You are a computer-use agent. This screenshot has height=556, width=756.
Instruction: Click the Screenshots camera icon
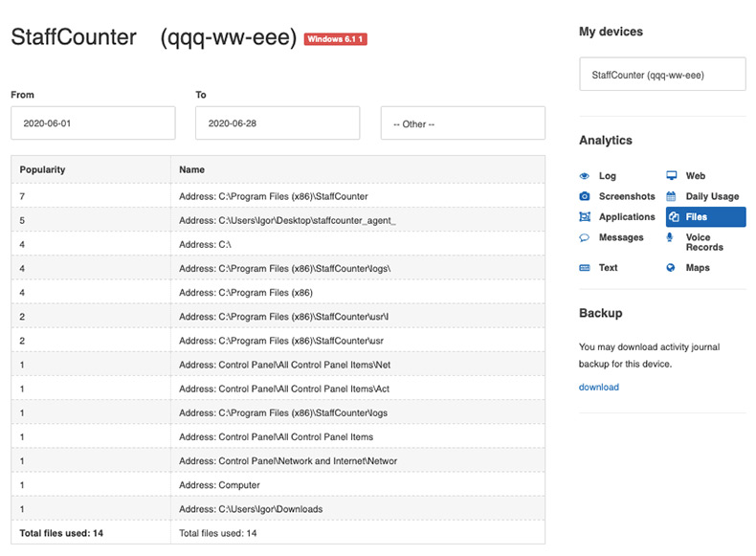585,196
